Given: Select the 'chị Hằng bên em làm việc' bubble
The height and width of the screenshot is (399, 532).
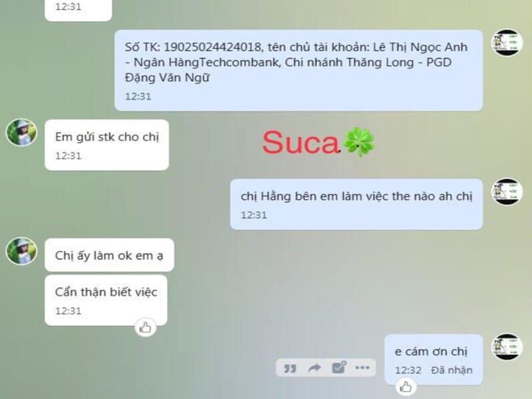Looking at the screenshot, I should (x=356, y=204).
